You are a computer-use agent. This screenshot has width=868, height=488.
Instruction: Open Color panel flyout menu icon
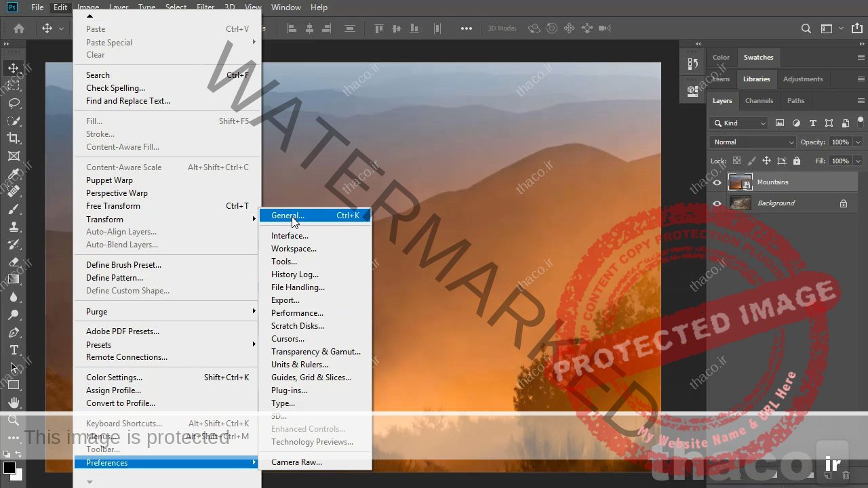click(861, 58)
